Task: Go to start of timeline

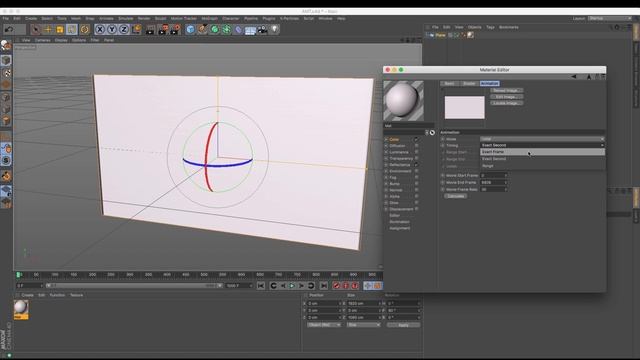Action: [x=260, y=286]
